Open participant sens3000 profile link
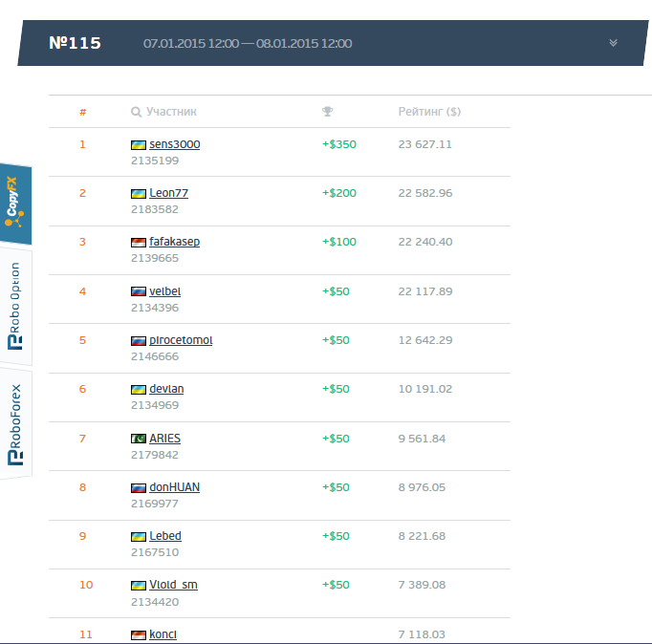The width and height of the screenshot is (652, 644). (174, 144)
